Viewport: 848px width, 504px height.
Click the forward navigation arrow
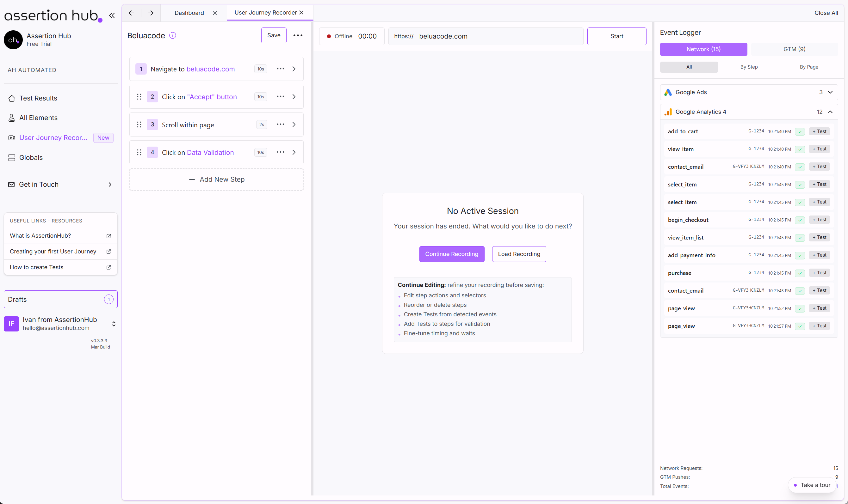click(151, 13)
